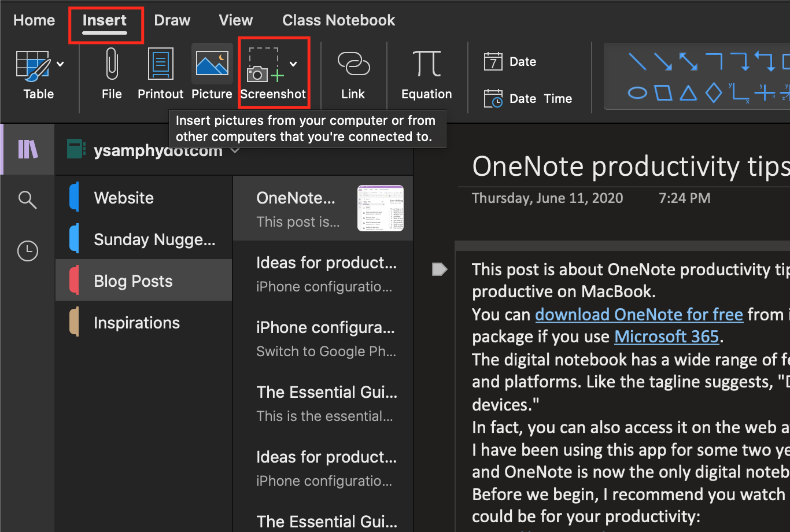The width and height of the screenshot is (790, 532).
Task: Select the ellipse shape
Action: pos(637,93)
